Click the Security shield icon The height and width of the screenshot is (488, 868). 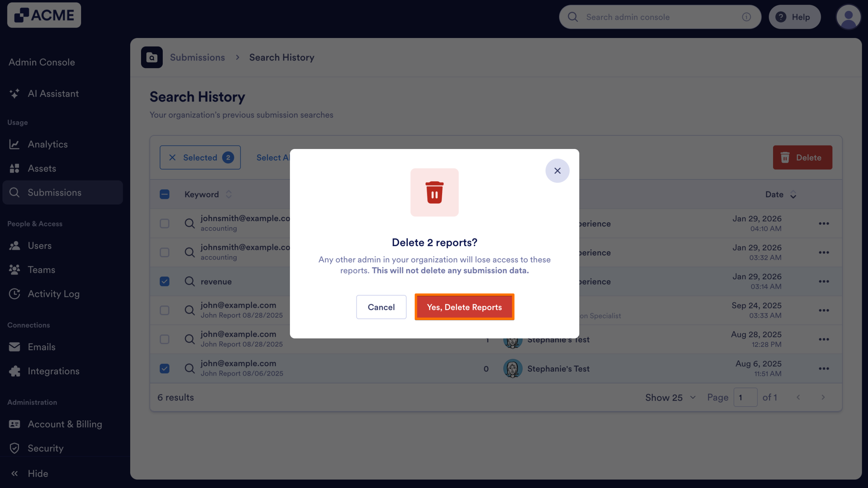pos(15,448)
